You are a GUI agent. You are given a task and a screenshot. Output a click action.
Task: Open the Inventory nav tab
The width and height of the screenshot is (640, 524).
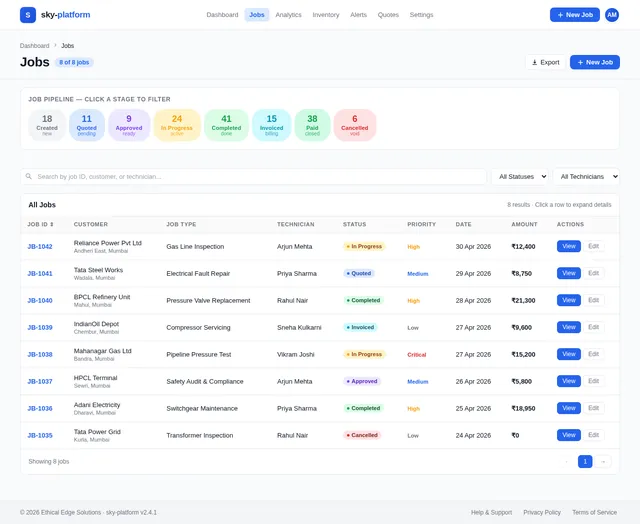[326, 15]
